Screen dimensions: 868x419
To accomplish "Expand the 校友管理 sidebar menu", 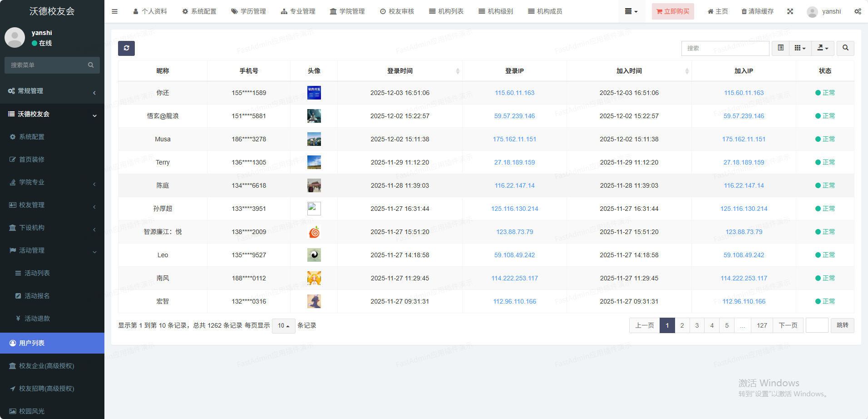I will point(52,205).
